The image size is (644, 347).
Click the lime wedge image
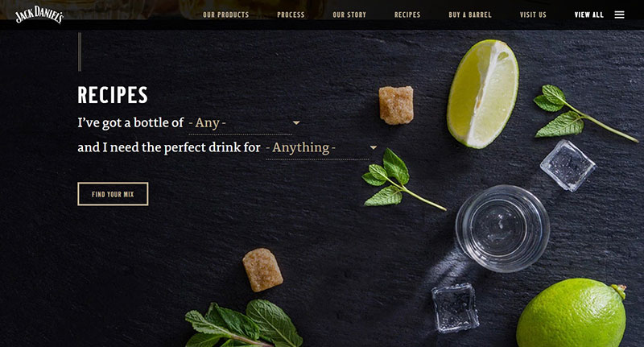coord(483,93)
